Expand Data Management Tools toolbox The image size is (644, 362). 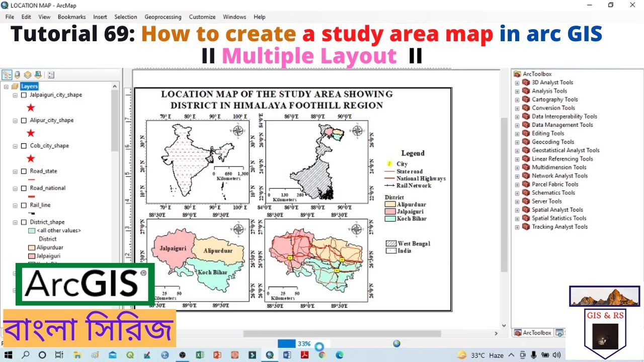click(x=517, y=125)
